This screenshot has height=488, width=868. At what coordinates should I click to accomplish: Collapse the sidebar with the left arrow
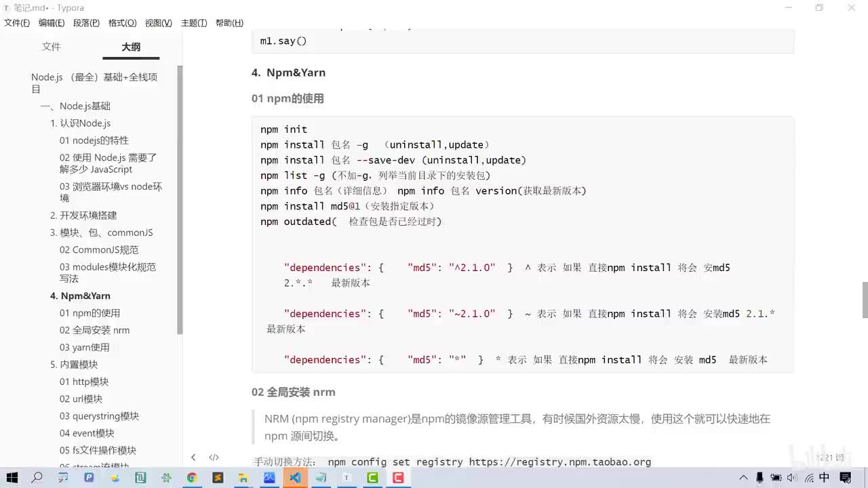pyautogui.click(x=193, y=457)
